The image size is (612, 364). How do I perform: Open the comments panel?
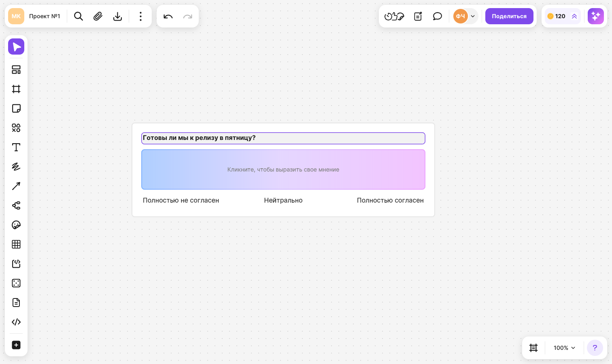coord(438,16)
